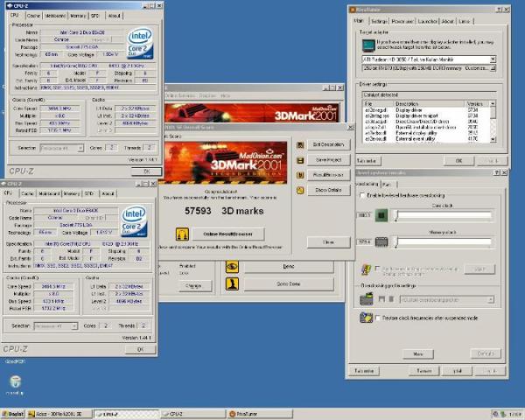Click the Edit Description button

click(328, 144)
